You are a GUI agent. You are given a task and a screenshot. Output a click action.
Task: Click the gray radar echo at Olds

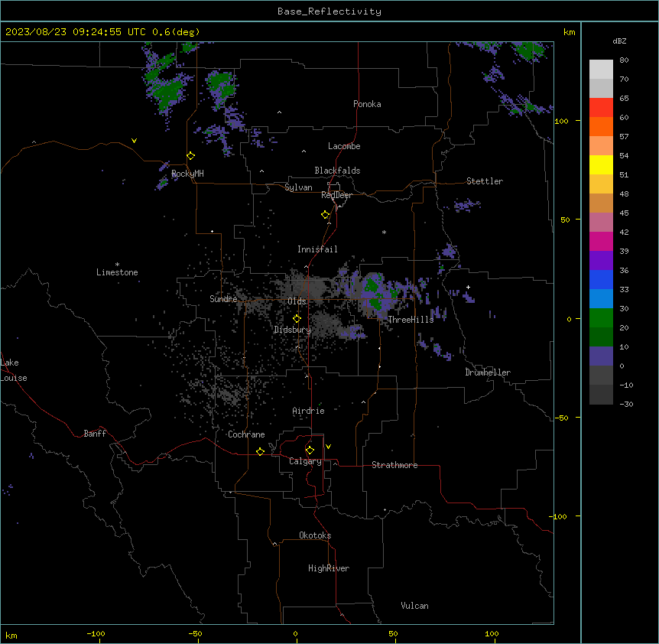click(x=305, y=286)
